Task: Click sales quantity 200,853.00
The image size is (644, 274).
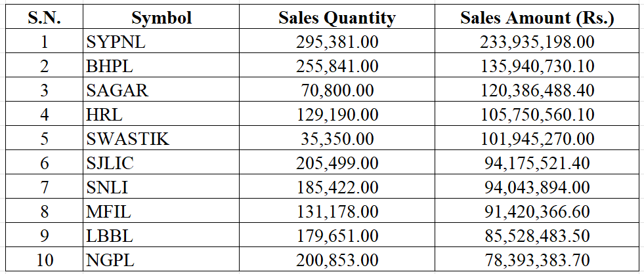Action: (337, 260)
